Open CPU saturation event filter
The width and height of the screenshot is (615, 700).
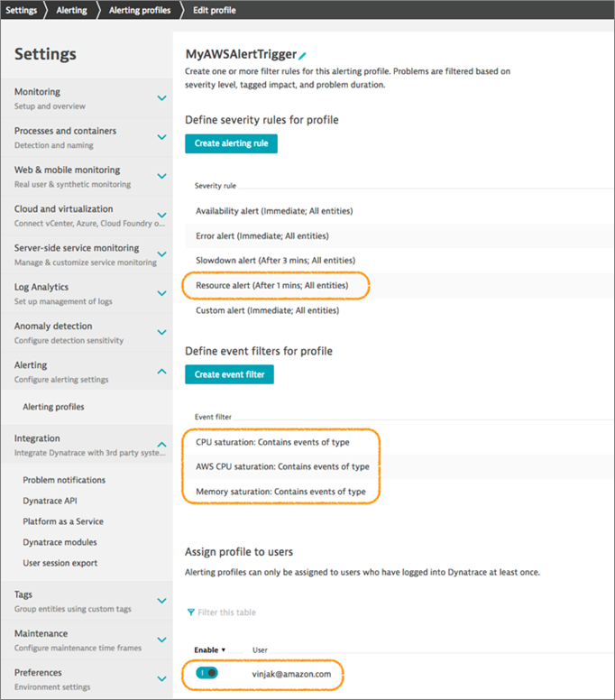272,442
